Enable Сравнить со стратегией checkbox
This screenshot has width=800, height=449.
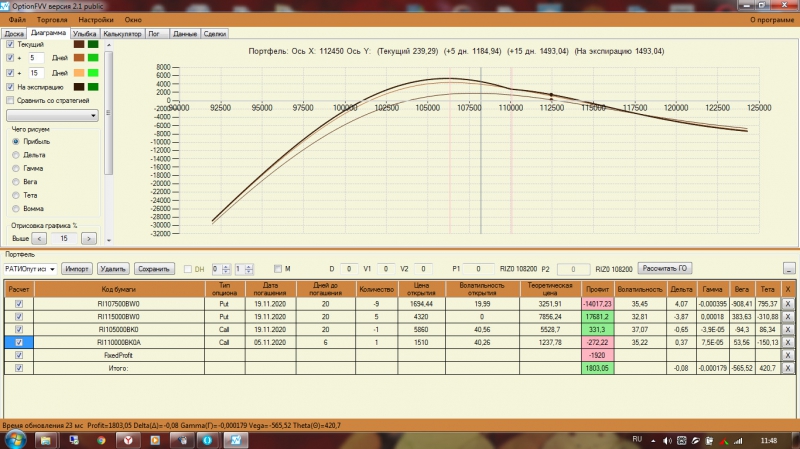coord(10,101)
